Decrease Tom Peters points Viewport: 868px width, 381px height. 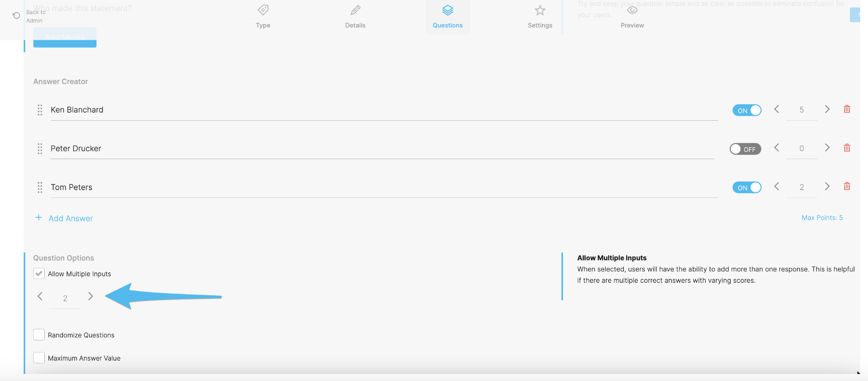776,187
